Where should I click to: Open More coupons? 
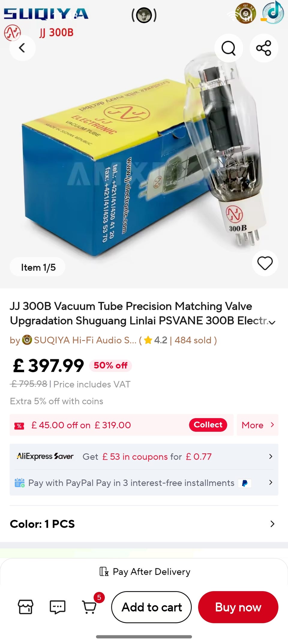(258, 425)
